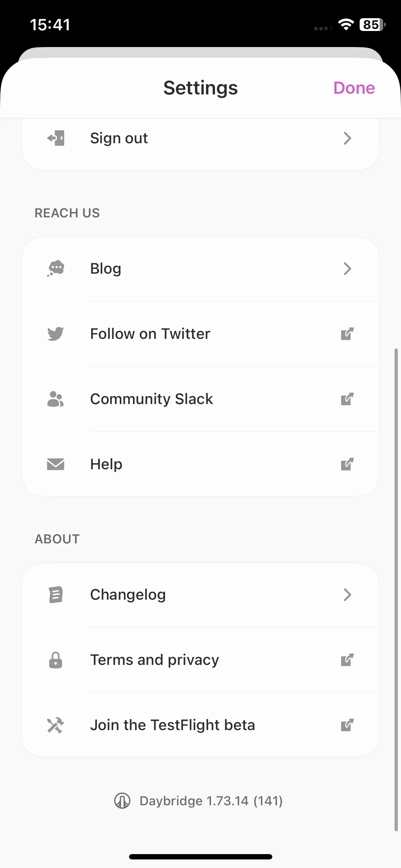
Task: Open chevron on the Sign out row
Action: pos(348,138)
